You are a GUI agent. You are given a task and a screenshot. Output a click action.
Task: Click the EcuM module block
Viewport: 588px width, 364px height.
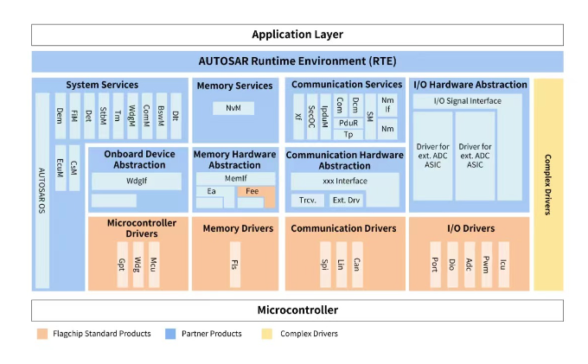[61, 168]
